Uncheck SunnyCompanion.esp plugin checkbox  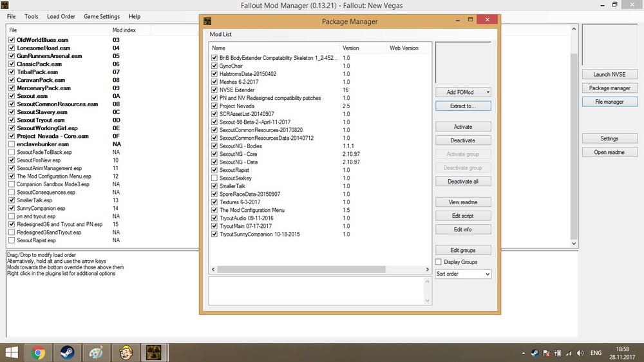(x=12, y=208)
